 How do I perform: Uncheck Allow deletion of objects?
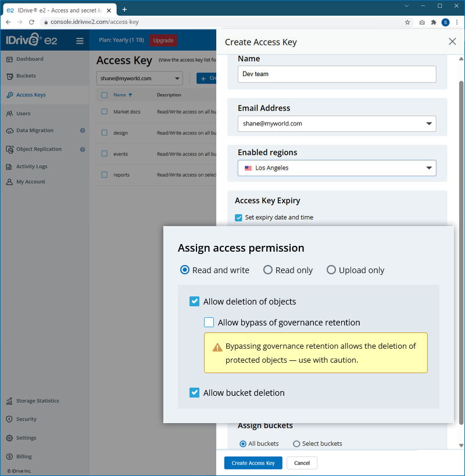tap(194, 302)
